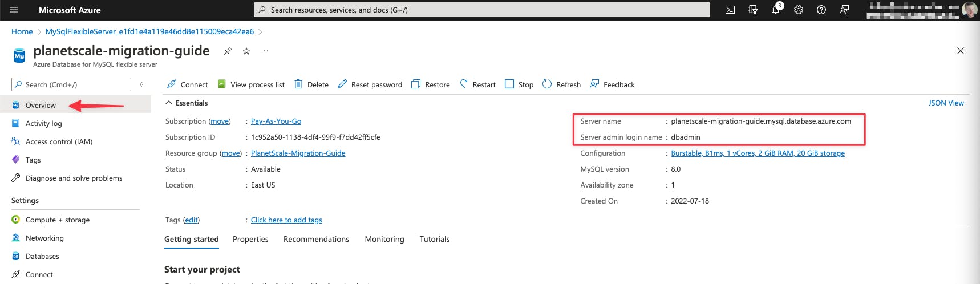Open directories and subscriptions filter icon
Viewport: 980px width, 284px height.
(x=753, y=10)
